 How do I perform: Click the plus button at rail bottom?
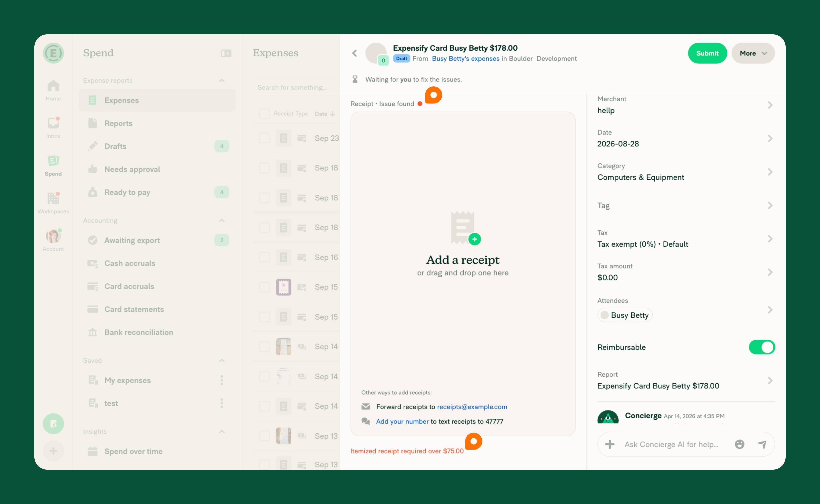pyautogui.click(x=53, y=451)
